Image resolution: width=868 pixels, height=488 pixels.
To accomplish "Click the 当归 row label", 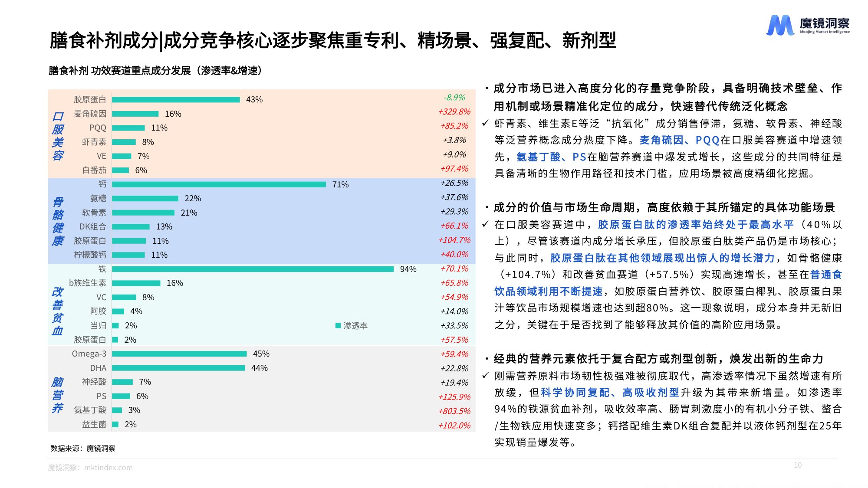I will pos(98,325).
